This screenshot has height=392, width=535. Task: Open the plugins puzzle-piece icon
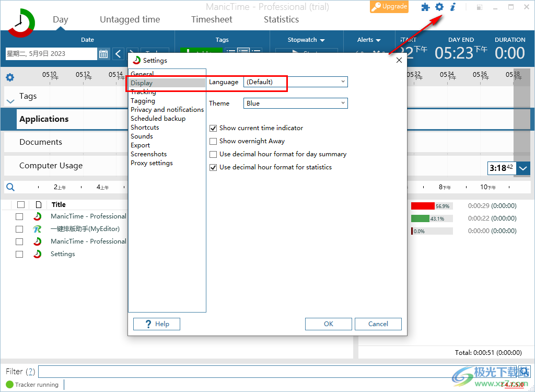pos(425,7)
